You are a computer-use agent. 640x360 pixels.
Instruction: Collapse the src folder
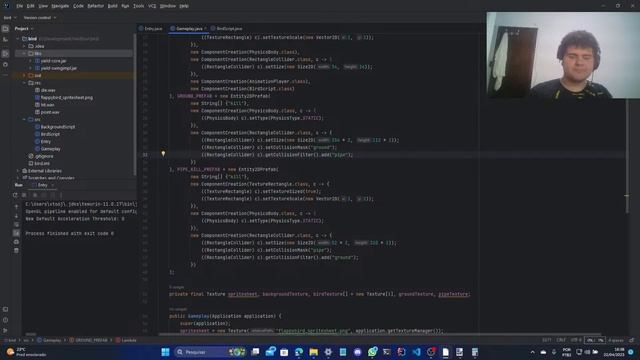(24, 120)
